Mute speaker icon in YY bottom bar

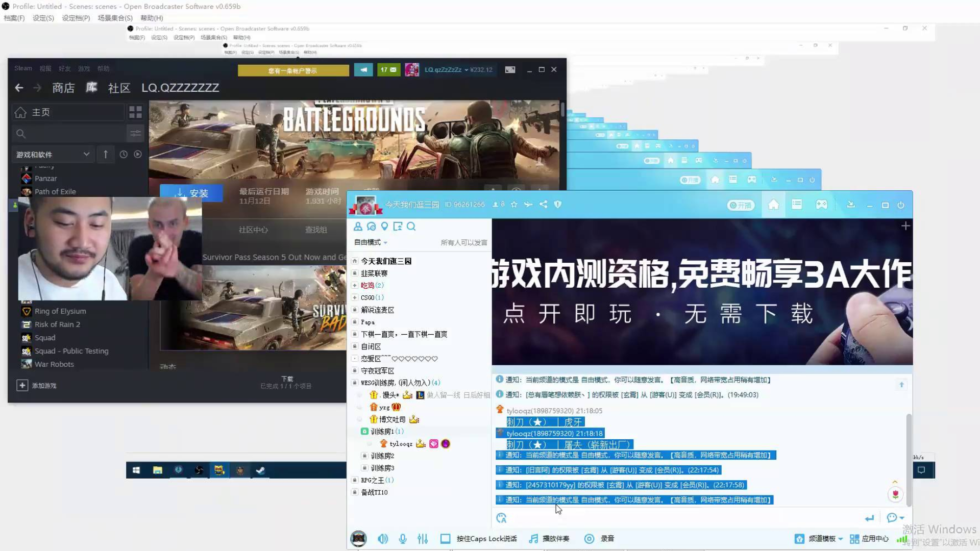(383, 539)
